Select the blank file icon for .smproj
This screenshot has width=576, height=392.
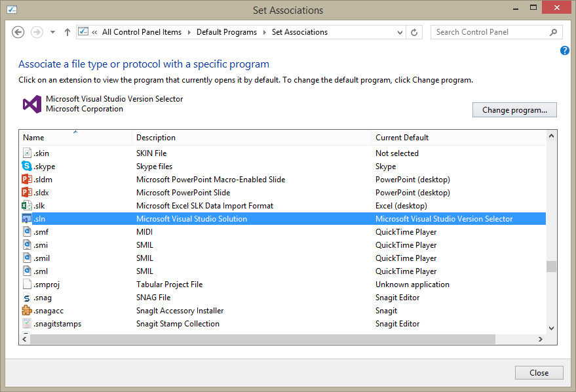tap(27, 284)
